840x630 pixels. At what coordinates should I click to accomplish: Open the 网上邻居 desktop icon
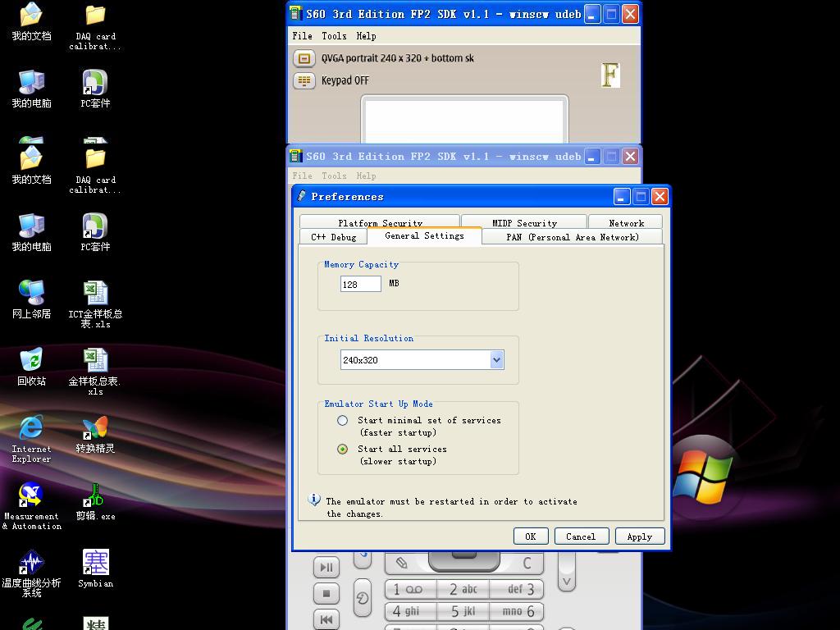point(32,299)
